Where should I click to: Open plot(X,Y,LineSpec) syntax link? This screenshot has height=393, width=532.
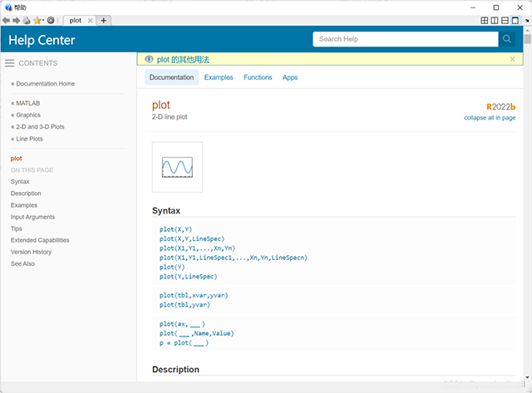[192, 239]
